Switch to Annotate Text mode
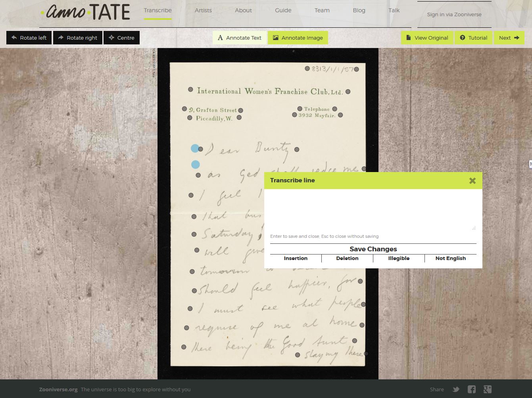 pyautogui.click(x=240, y=38)
